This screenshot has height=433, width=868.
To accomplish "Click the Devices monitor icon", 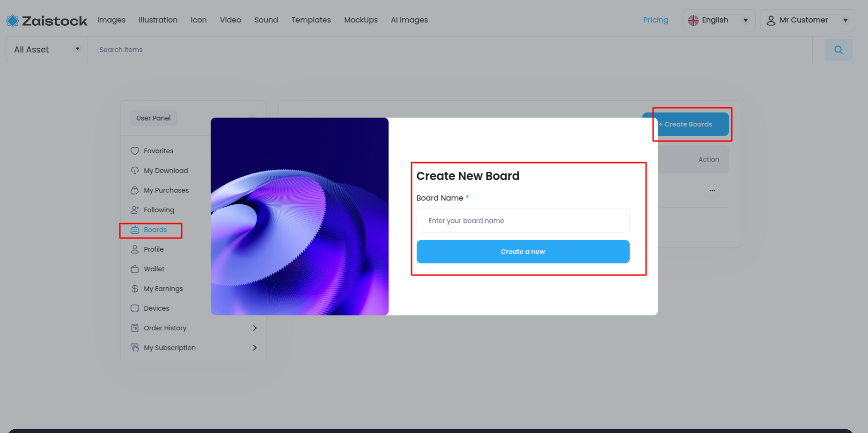I will tap(135, 308).
